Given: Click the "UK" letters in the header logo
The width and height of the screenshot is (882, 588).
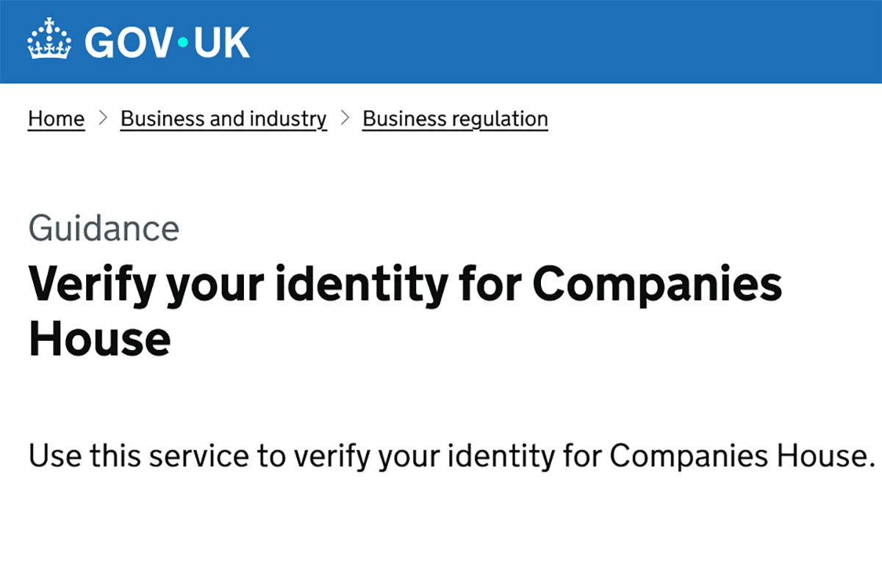Looking at the screenshot, I should pyautogui.click(x=221, y=42).
